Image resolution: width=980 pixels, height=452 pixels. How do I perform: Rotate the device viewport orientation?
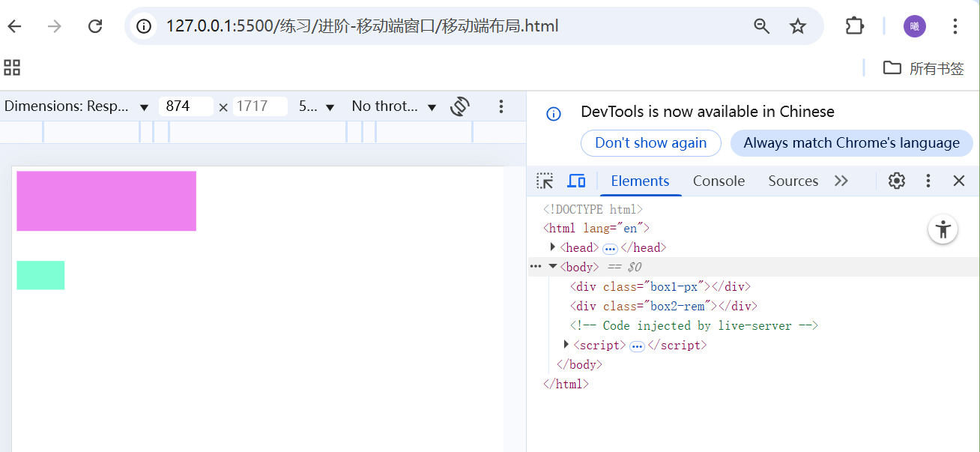[460, 106]
